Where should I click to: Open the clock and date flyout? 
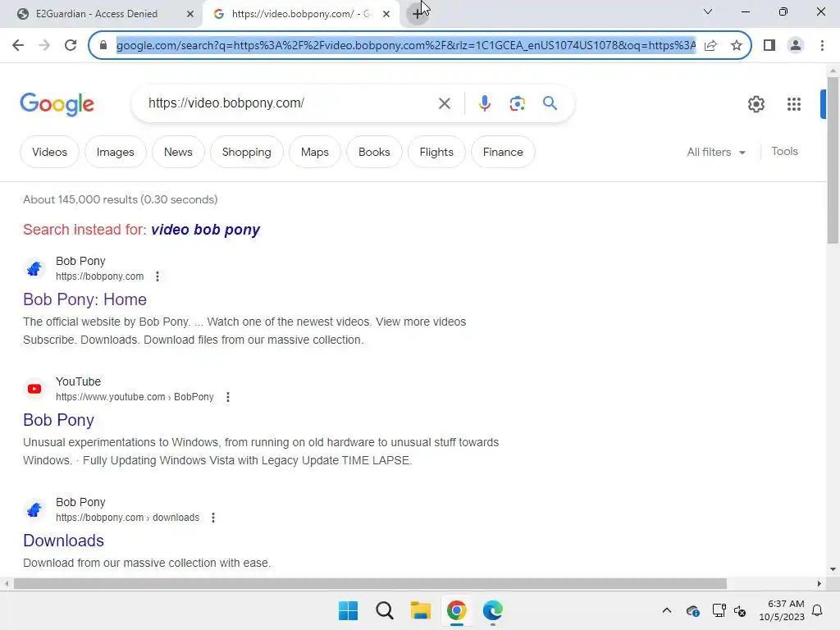[x=782, y=610]
